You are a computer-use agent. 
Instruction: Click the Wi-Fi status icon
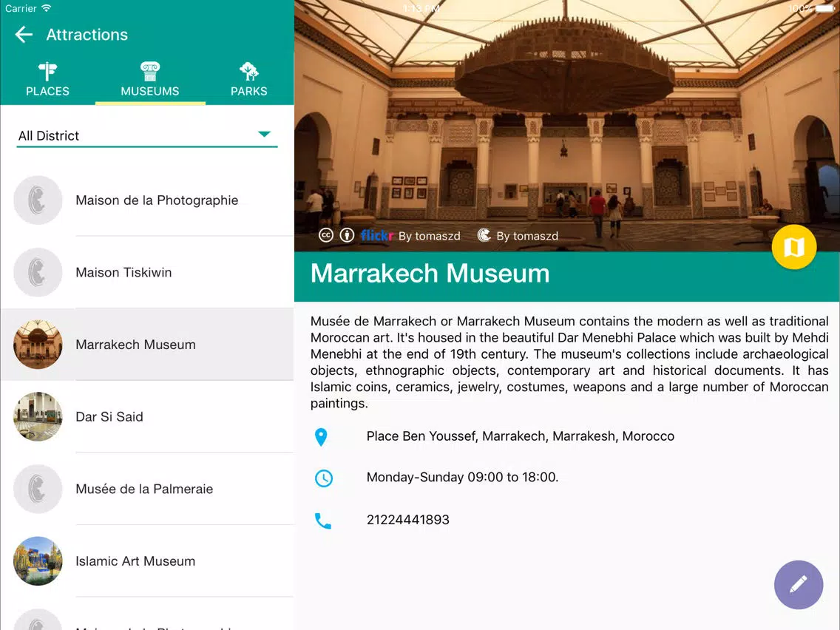[x=47, y=8]
